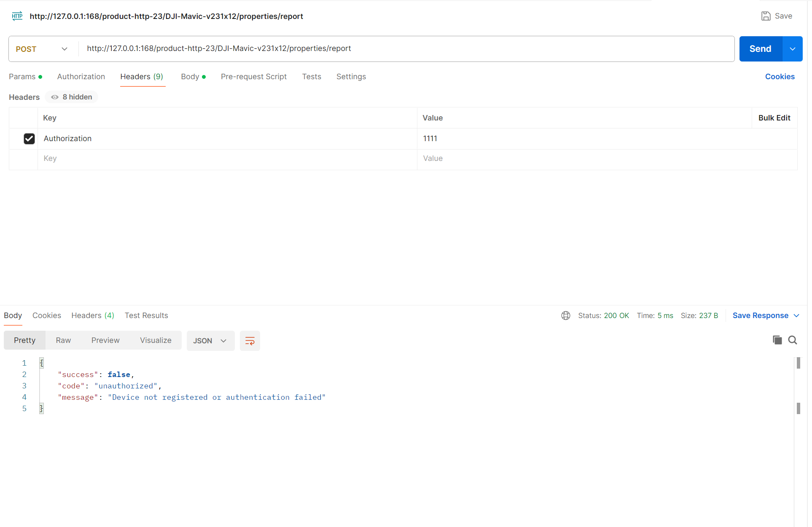This screenshot has height=527, width=812.
Task: Open the Settings tab
Action: pos(351,77)
